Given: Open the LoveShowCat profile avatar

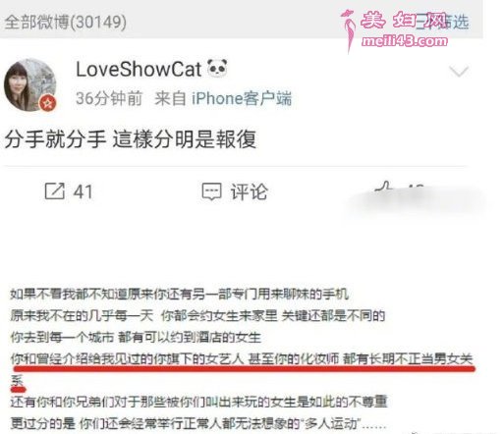Looking at the screenshot, I should pos(29,85).
